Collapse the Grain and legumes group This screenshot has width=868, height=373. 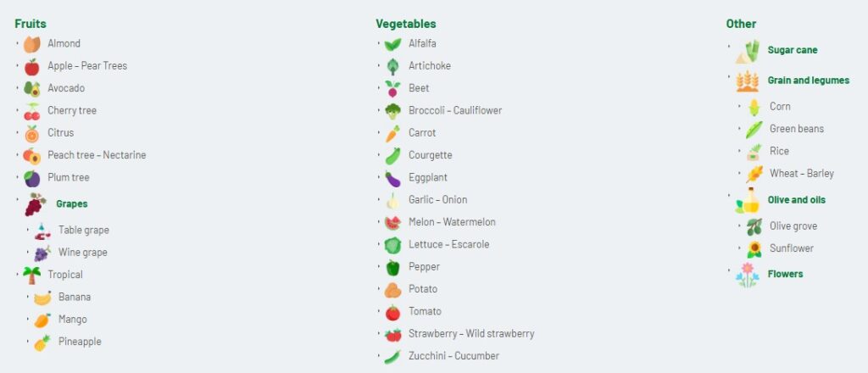pos(729,75)
